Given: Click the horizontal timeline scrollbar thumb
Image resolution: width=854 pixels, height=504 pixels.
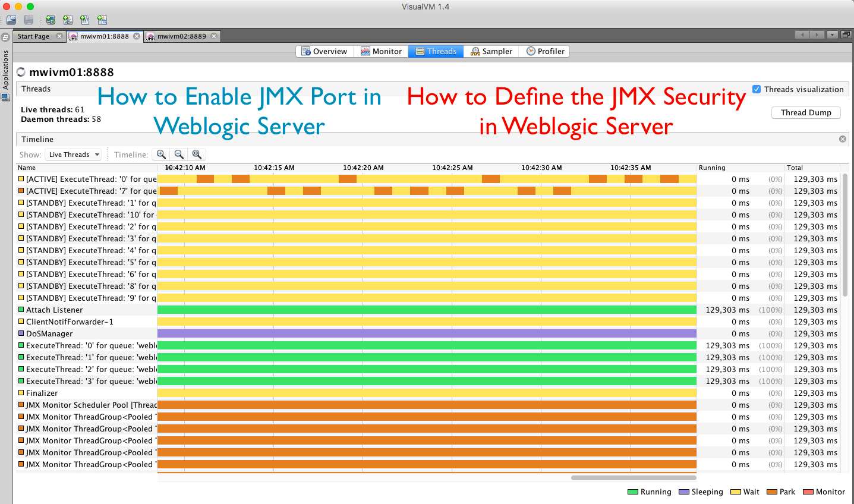Looking at the screenshot, I should (x=634, y=478).
